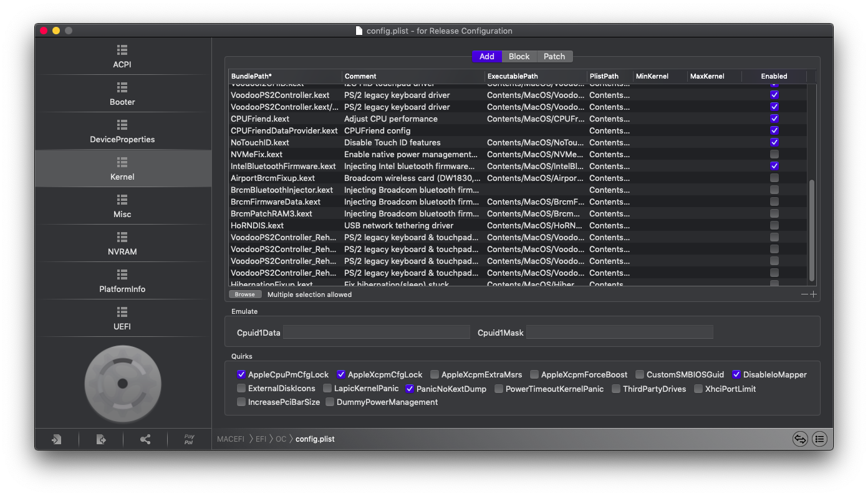Click the Browse button
The image size is (868, 496).
coord(244,294)
